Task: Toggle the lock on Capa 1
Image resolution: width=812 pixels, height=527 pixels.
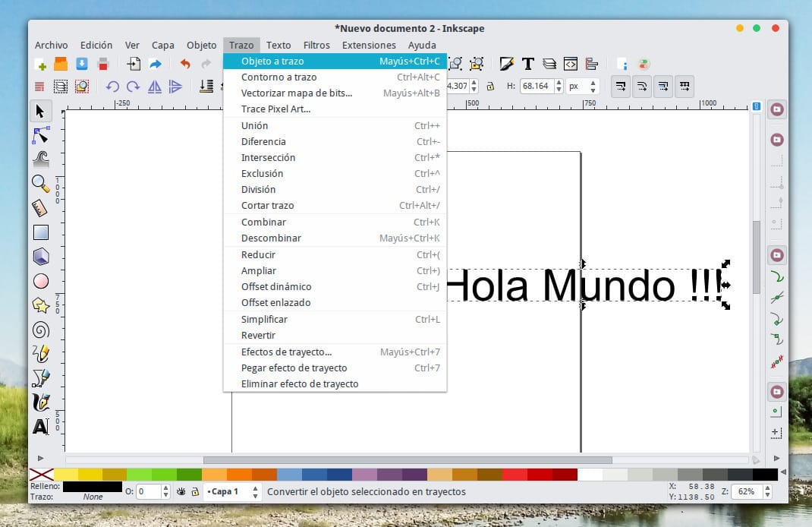Action: 196,492
